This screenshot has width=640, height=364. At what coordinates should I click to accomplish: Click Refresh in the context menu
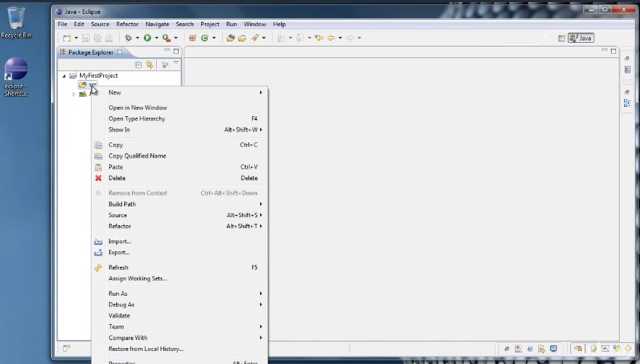(118, 267)
